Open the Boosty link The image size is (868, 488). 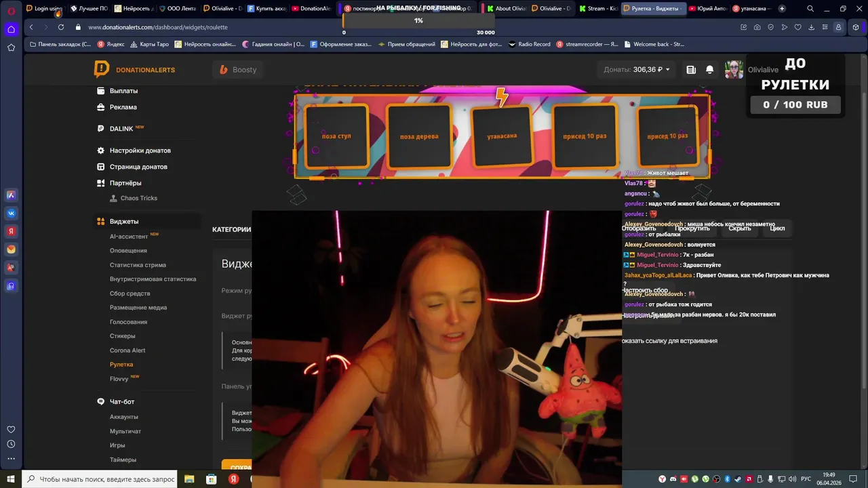click(238, 70)
